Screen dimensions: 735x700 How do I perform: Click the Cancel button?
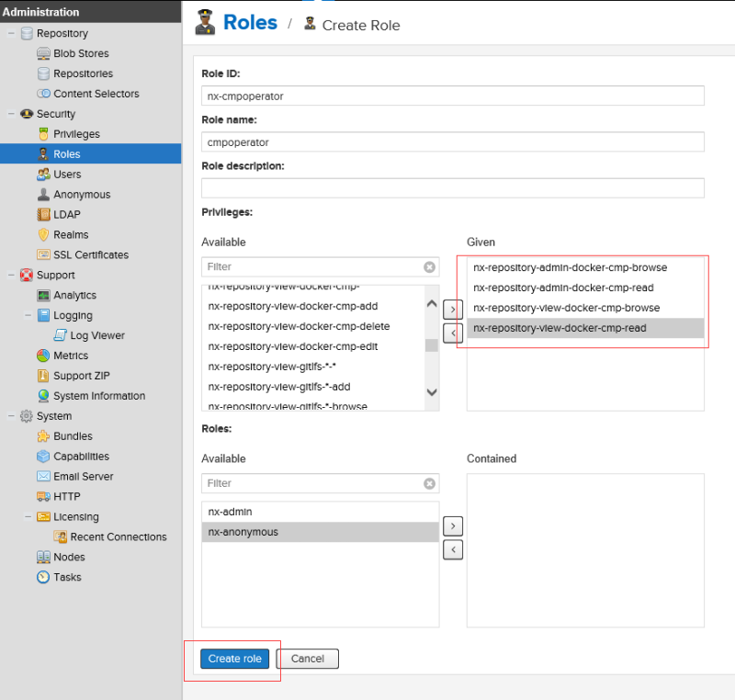[308, 659]
